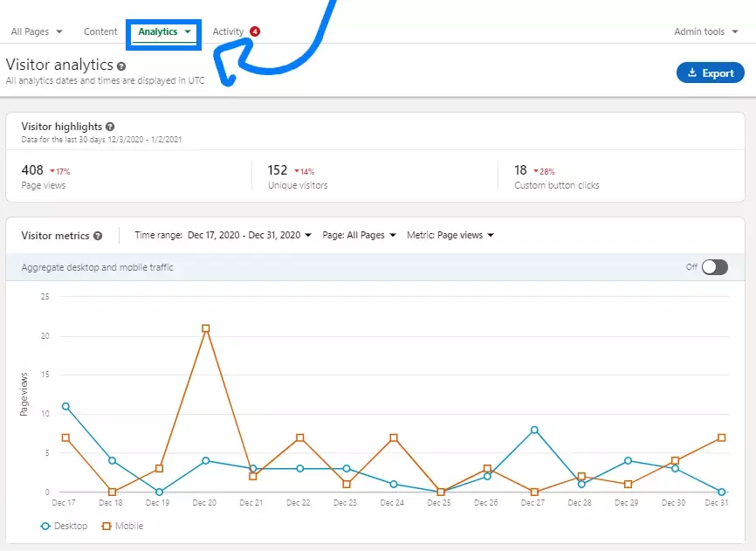Click the help icon beside Visitor metrics
This screenshot has width=756, height=551.
tap(98, 236)
